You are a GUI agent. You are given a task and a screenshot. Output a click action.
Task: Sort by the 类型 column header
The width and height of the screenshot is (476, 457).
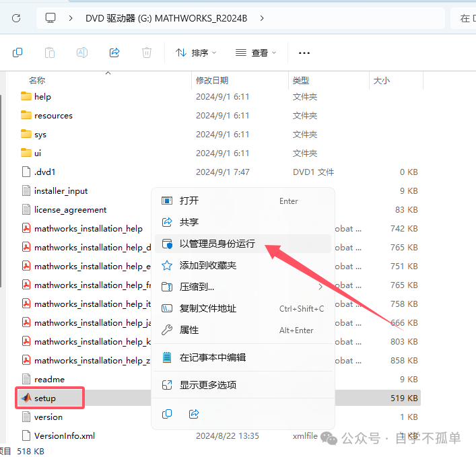(x=301, y=80)
